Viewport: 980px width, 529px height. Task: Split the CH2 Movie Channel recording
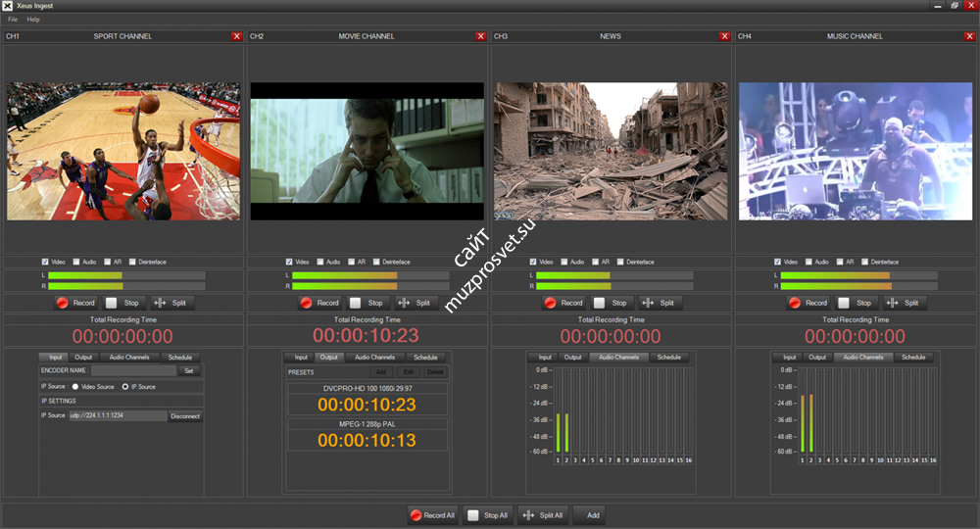415,303
